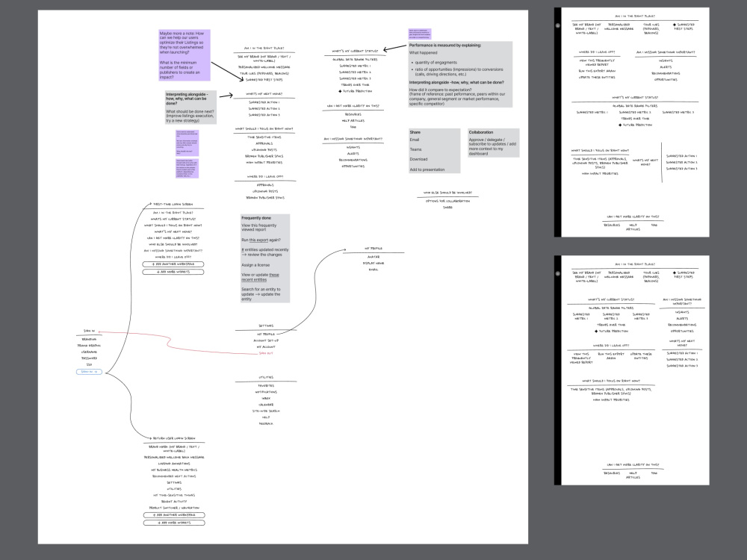The height and width of the screenshot is (560, 747).
Task: Click the blue "Sign in →" button
Action: 89,371
